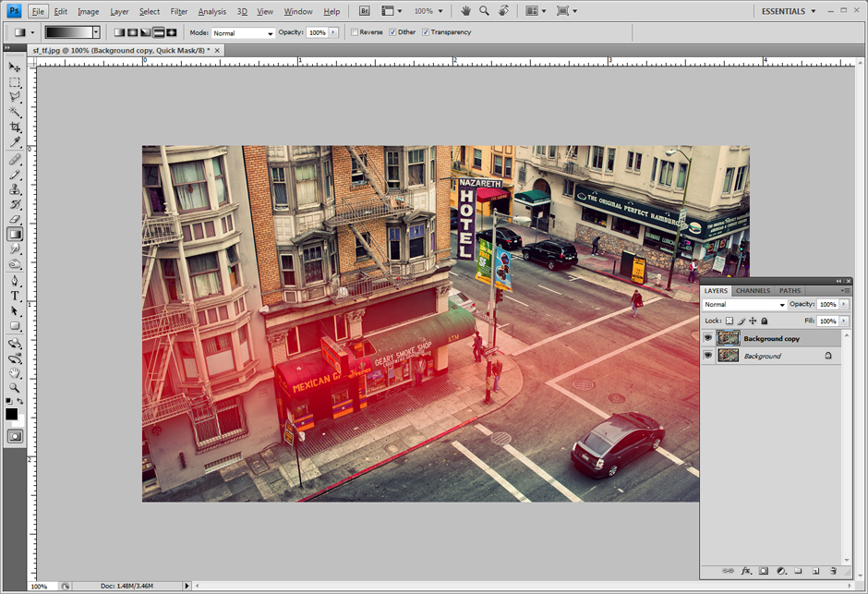Select the Pen tool
The image size is (868, 594).
point(15,281)
